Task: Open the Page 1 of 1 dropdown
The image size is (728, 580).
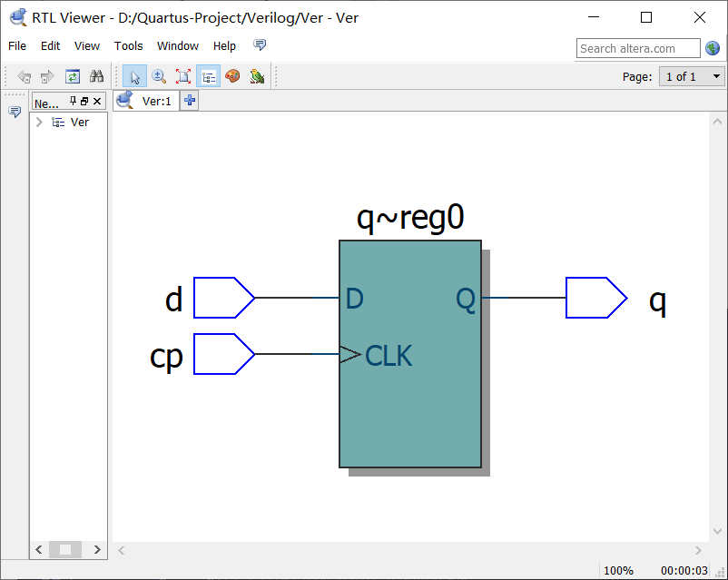Action: pyautogui.click(x=691, y=76)
